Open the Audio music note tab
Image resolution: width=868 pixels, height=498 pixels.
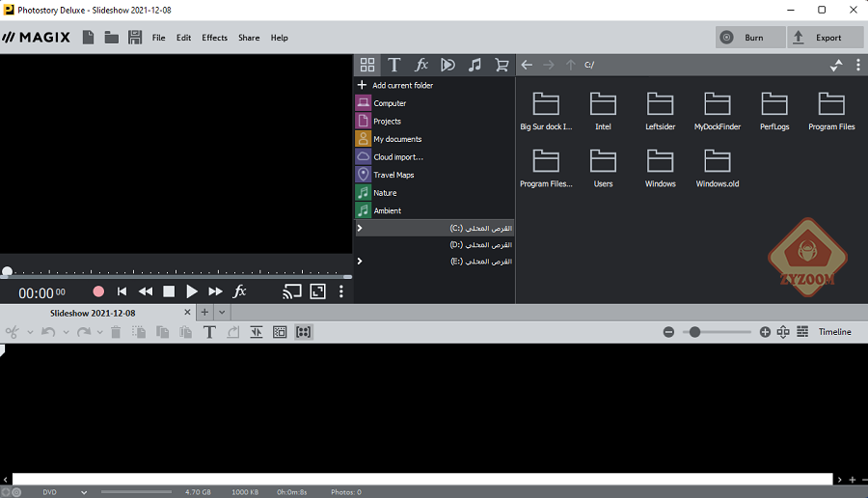(x=475, y=65)
